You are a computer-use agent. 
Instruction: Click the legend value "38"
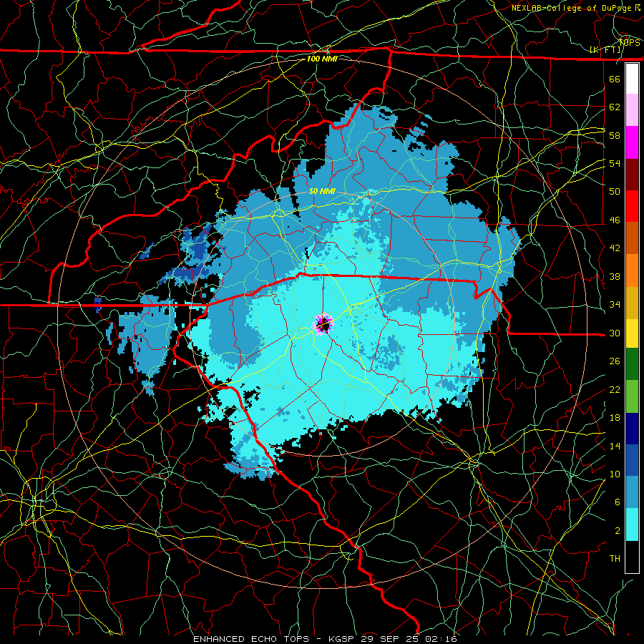click(x=615, y=276)
